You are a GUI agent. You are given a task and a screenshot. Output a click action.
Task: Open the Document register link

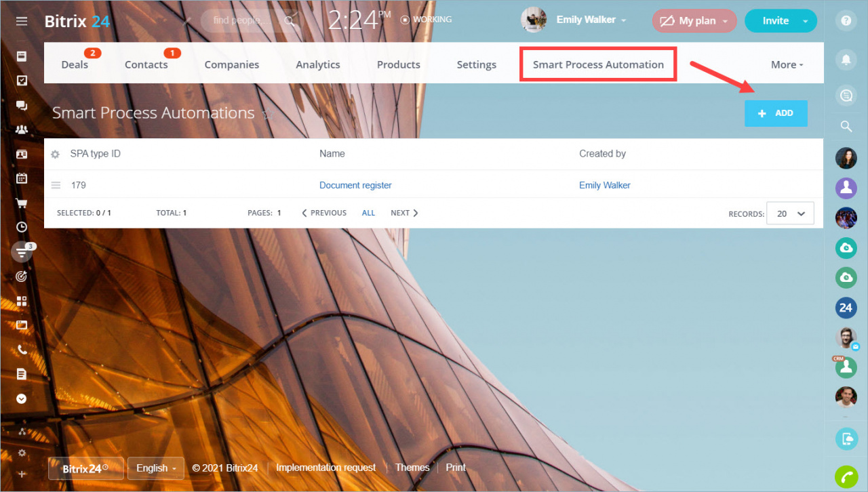(x=355, y=185)
